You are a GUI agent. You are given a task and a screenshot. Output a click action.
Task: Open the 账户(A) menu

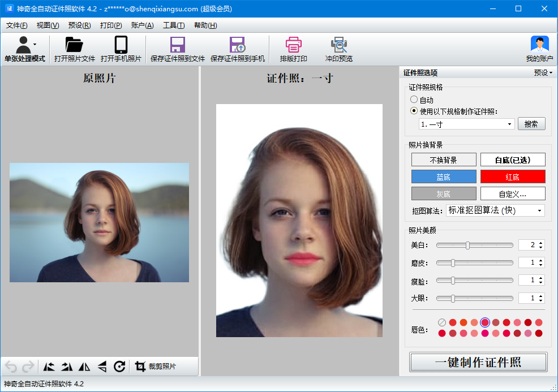coord(143,25)
